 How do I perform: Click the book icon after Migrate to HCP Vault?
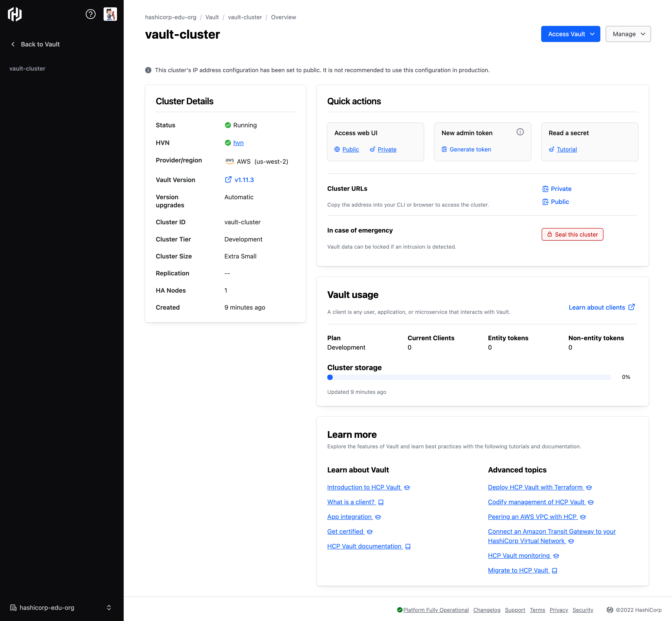pyautogui.click(x=555, y=571)
